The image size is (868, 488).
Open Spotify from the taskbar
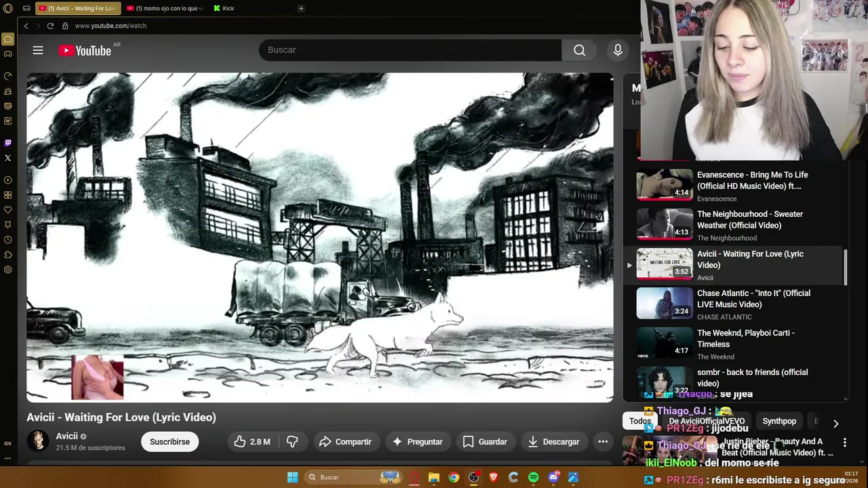(x=533, y=477)
